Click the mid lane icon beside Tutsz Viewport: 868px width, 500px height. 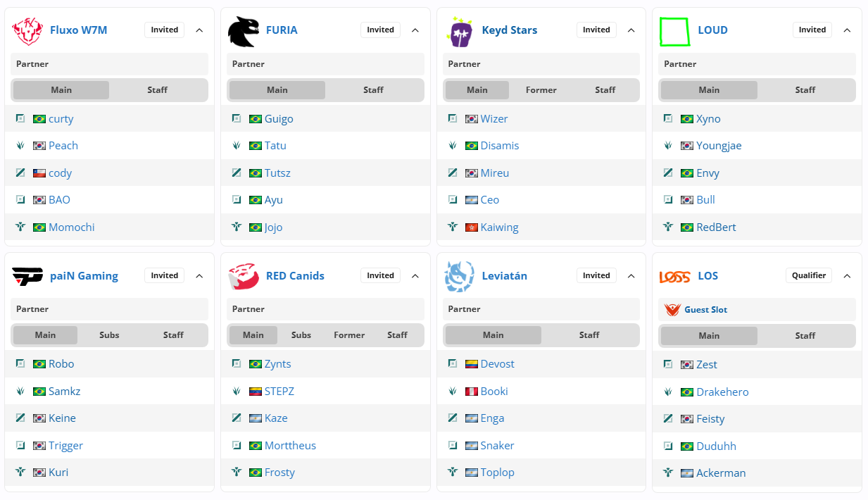point(237,173)
